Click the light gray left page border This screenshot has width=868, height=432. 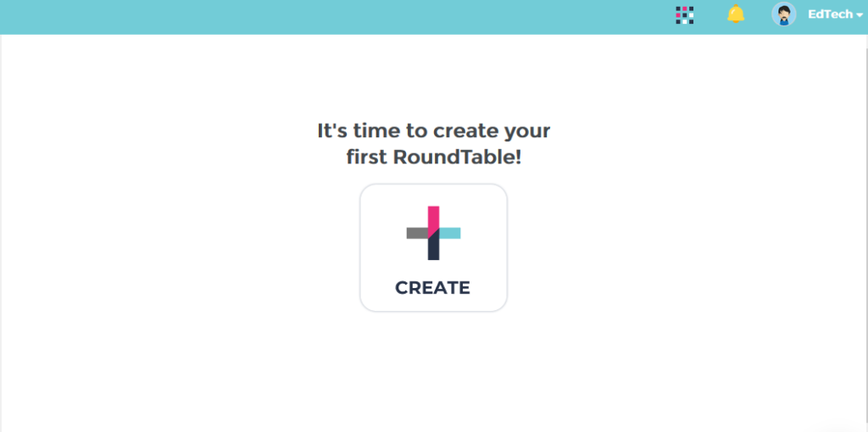pyautogui.click(x=1, y=232)
